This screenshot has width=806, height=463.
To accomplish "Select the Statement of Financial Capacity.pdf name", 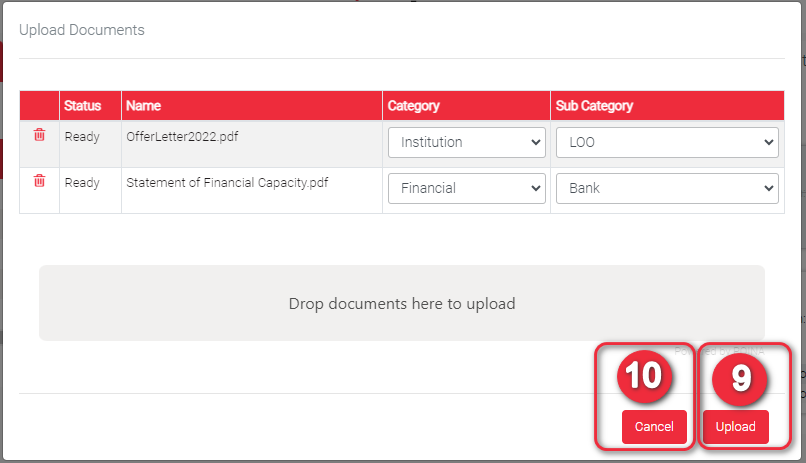I will point(227,182).
